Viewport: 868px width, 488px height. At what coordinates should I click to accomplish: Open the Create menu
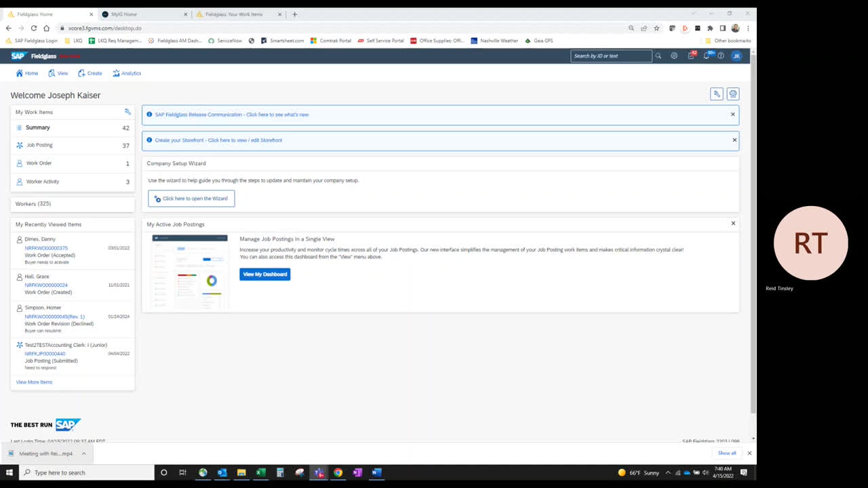pos(90,73)
